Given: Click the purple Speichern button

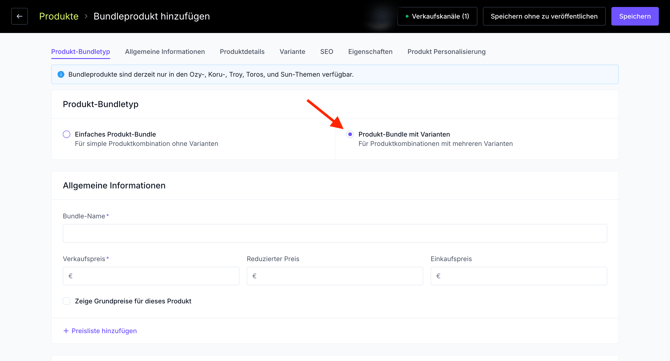Looking at the screenshot, I should 635,16.
